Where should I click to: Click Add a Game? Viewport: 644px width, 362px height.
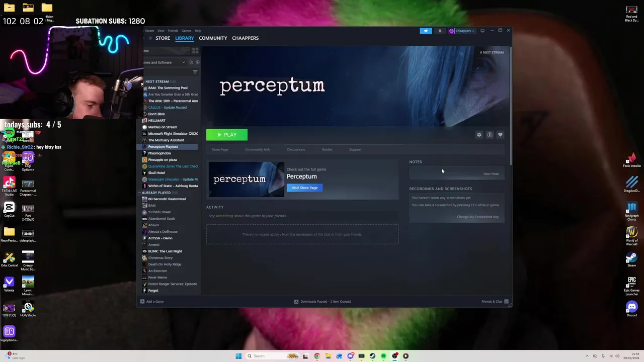[x=152, y=302]
